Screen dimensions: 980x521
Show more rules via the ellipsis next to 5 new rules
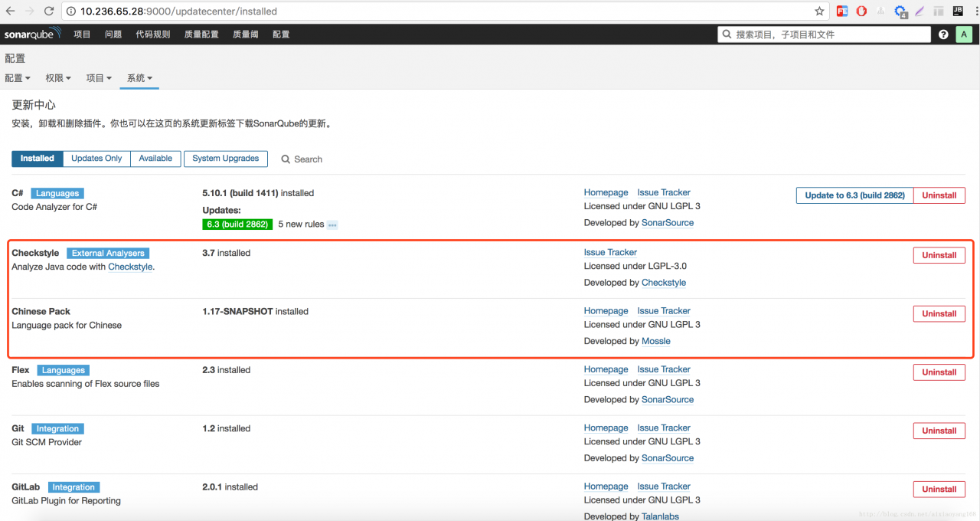coord(332,224)
